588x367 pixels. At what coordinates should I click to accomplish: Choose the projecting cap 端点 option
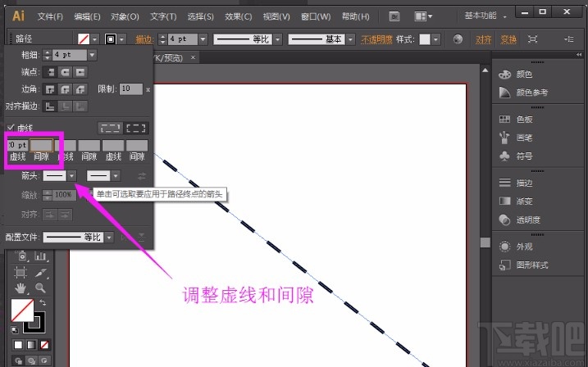[80, 72]
